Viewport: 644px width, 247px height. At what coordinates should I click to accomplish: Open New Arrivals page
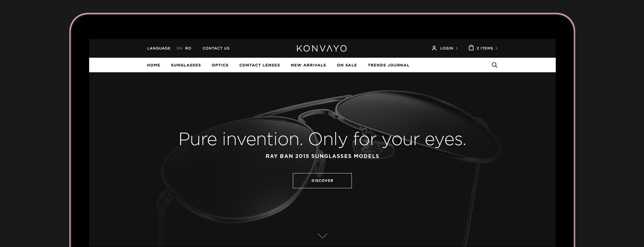(x=308, y=65)
